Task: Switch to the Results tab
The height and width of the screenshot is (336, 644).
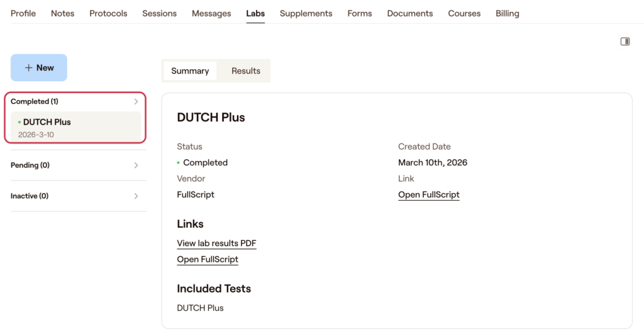Action: (x=245, y=71)
